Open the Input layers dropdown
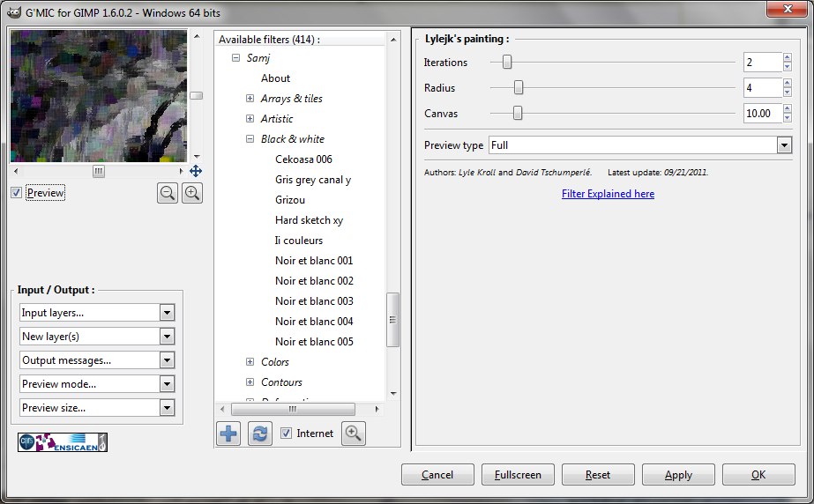 click(x=97, y=313)
